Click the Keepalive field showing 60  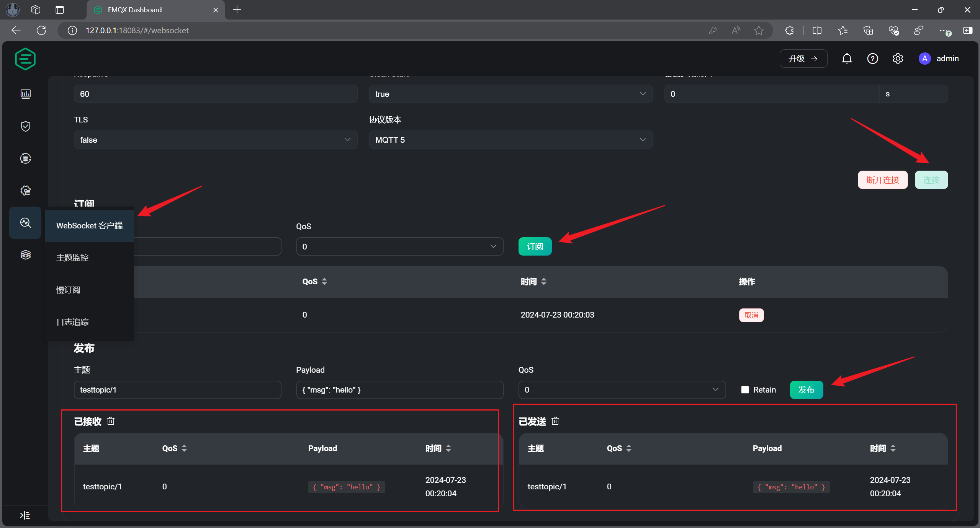coord(215,94)
